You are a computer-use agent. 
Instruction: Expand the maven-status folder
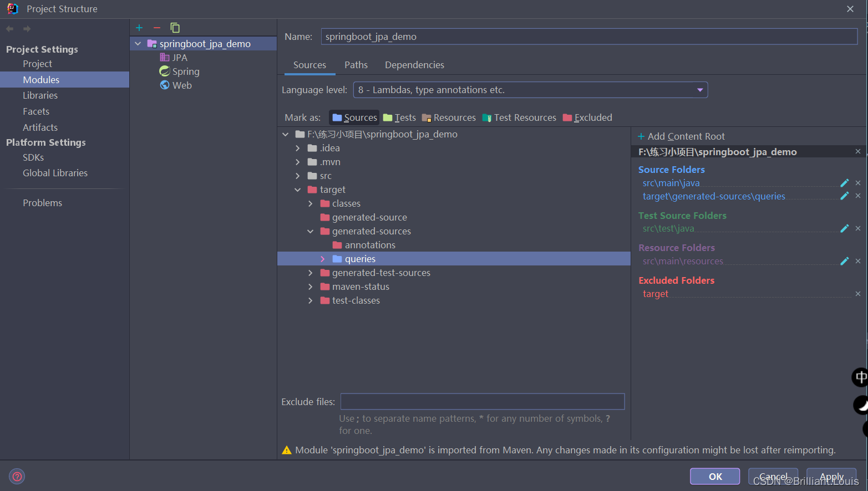coord(311,287)
